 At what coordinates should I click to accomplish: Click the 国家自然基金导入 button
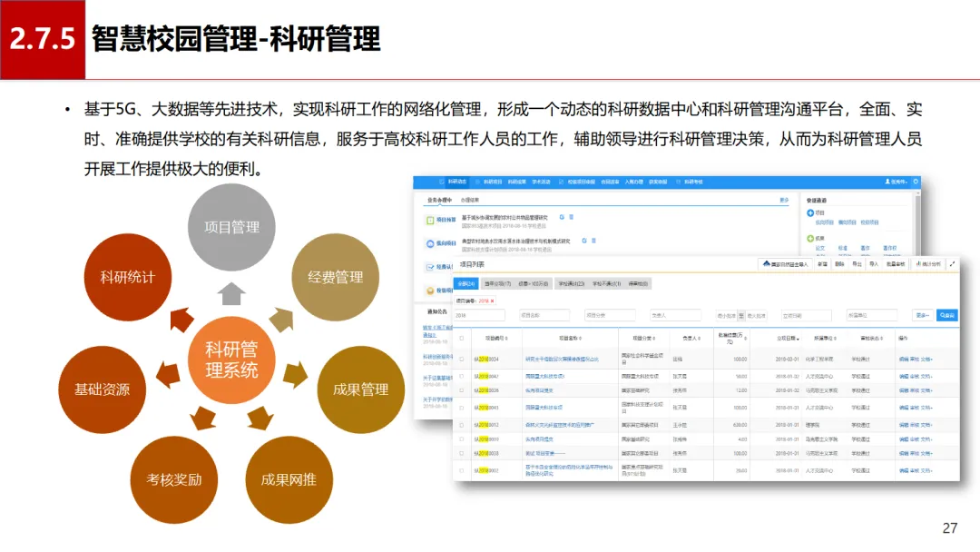click(x=786, y=264)
